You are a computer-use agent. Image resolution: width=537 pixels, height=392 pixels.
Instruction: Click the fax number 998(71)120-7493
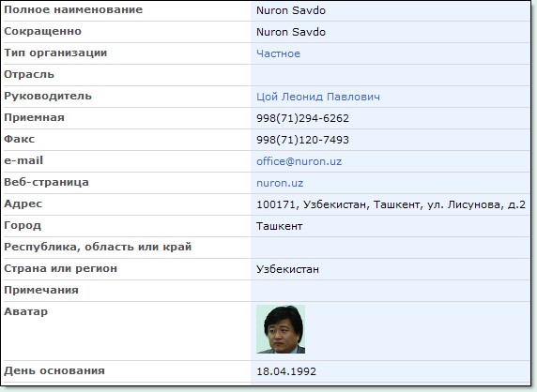pyautogui.click(x=302, y=140)
